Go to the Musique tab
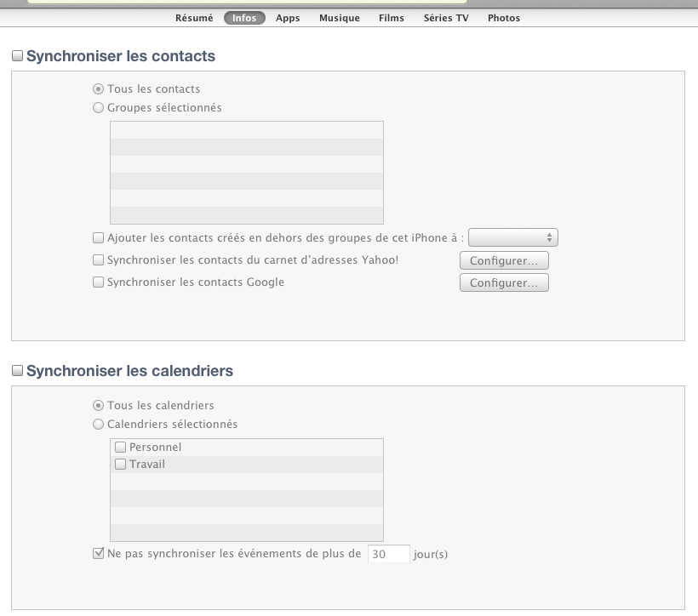The height and width of the screenshot is (616, 698). (339, 18)
